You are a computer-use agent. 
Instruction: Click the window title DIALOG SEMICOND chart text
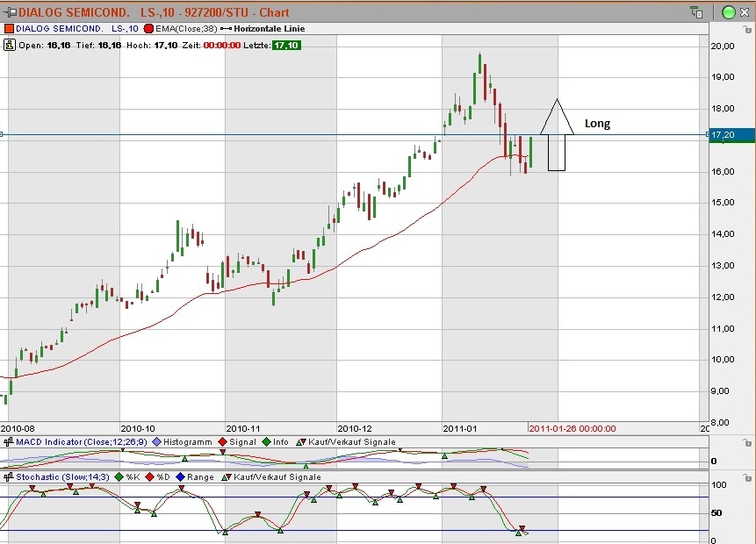pyautogui.click(x=154, y=12)
